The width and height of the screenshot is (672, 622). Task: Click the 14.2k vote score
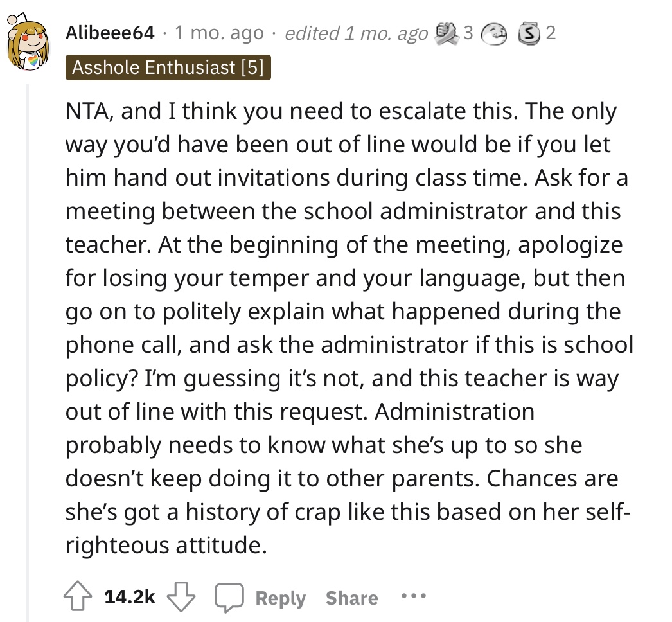coord(130,597)
